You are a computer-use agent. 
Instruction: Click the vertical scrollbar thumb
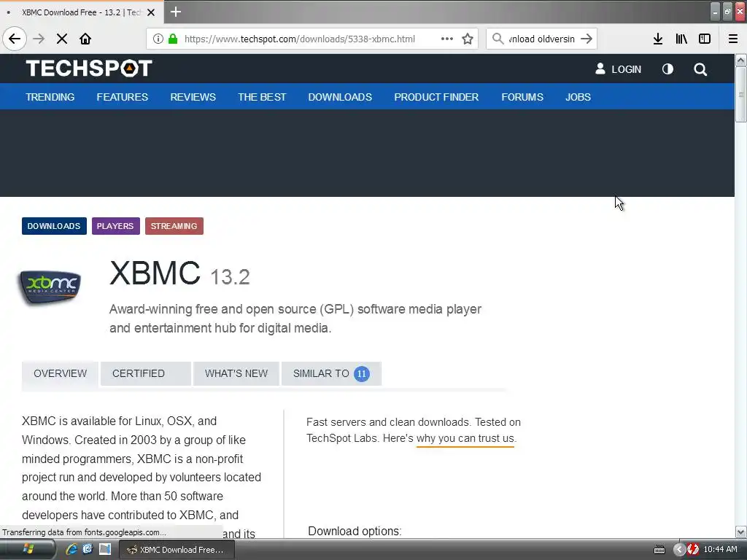pos(740,94)
